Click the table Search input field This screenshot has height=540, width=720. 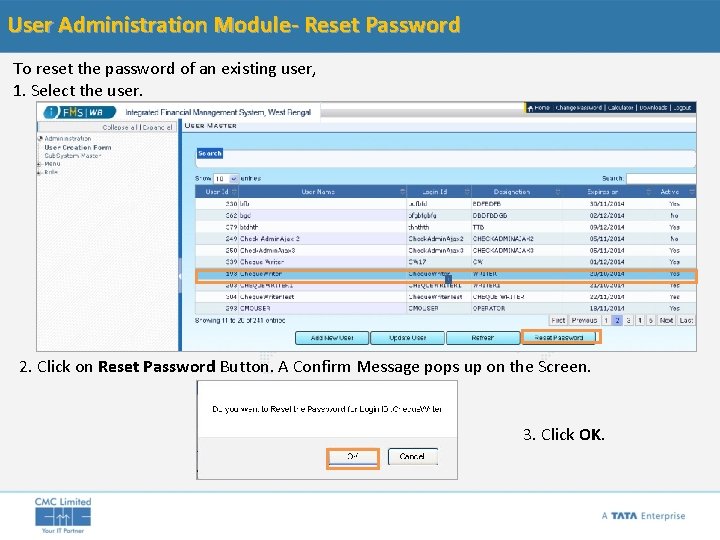(x=661, y=179)
